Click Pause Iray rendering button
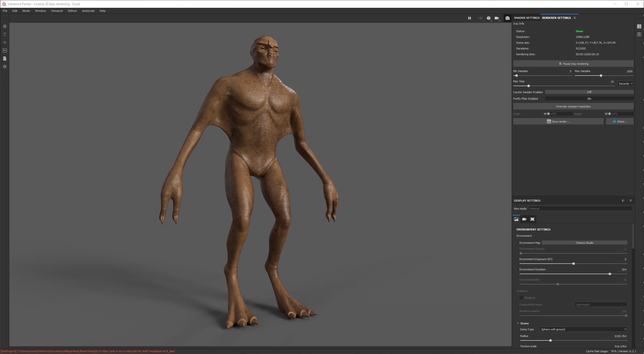The height and width of the screenshot is (354, 644). pos(573,64)
